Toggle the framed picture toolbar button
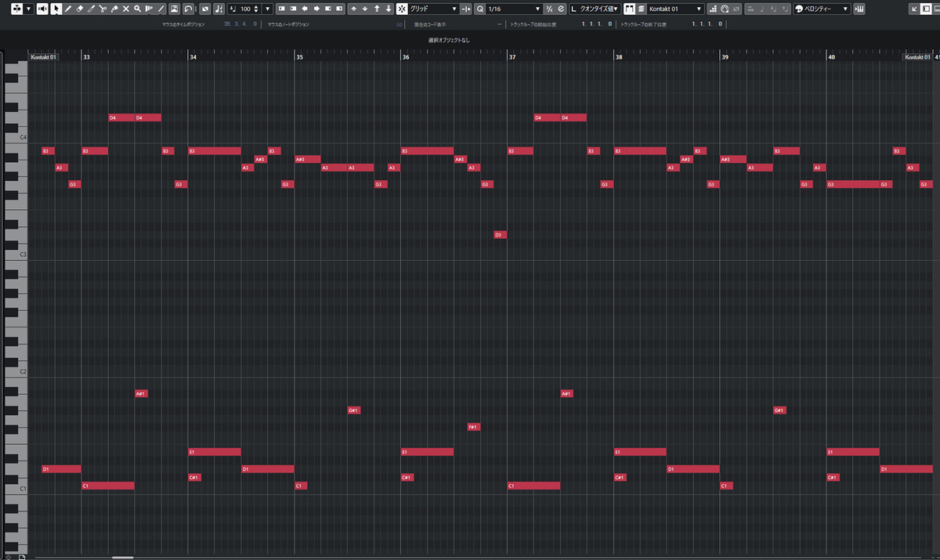The image size is (940, 560). coord(174,9)
